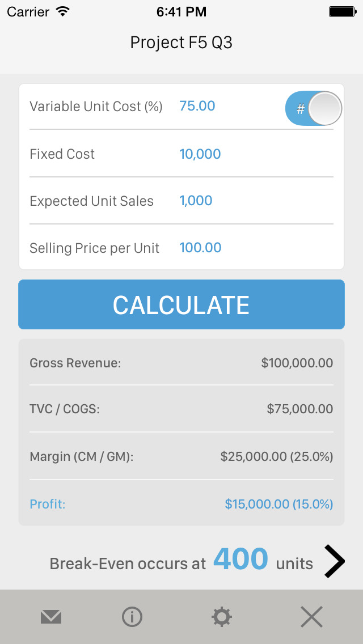Tap the X close icon in bottom bar

[311, 617]
